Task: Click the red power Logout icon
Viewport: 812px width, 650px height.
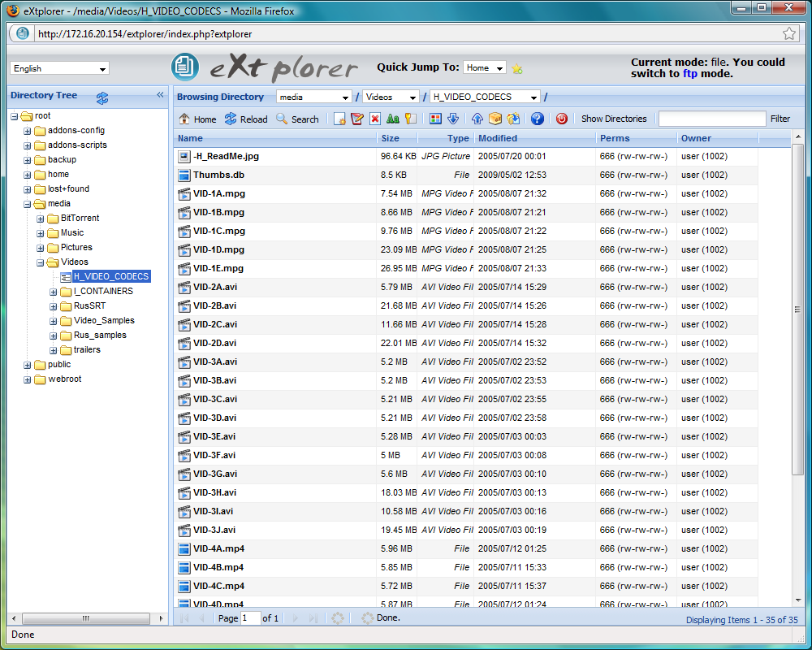Action: [562, 119]
